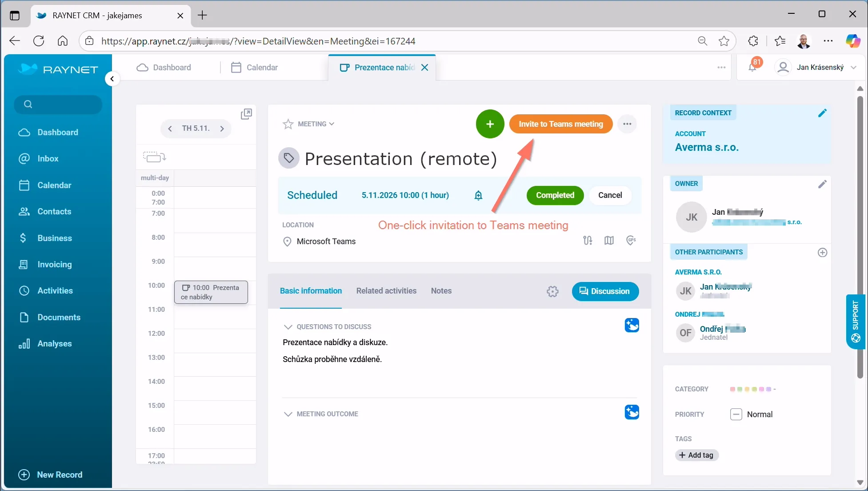868x491 pixels.
Task: Open the tag icon next to Presentation title
Action: pos(289,158)
